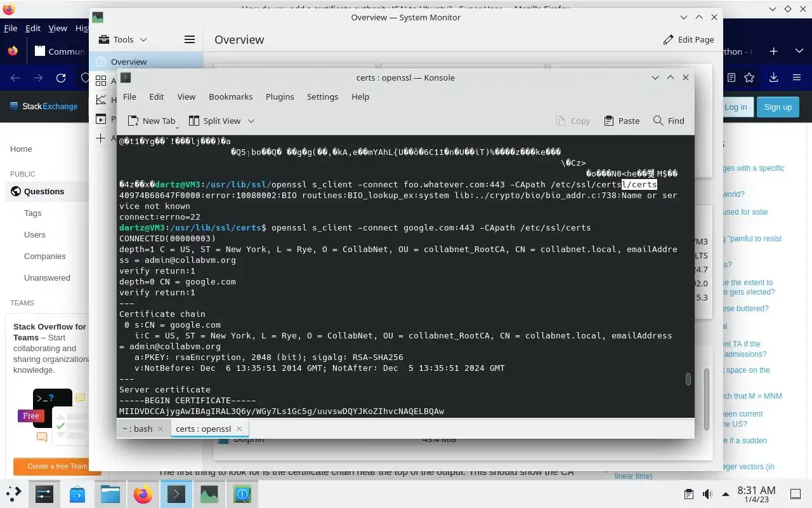812x508 pixels.
Task: Click the Find magnifier in Konsole
Action: pyautogui.click(x=669, y=121)
